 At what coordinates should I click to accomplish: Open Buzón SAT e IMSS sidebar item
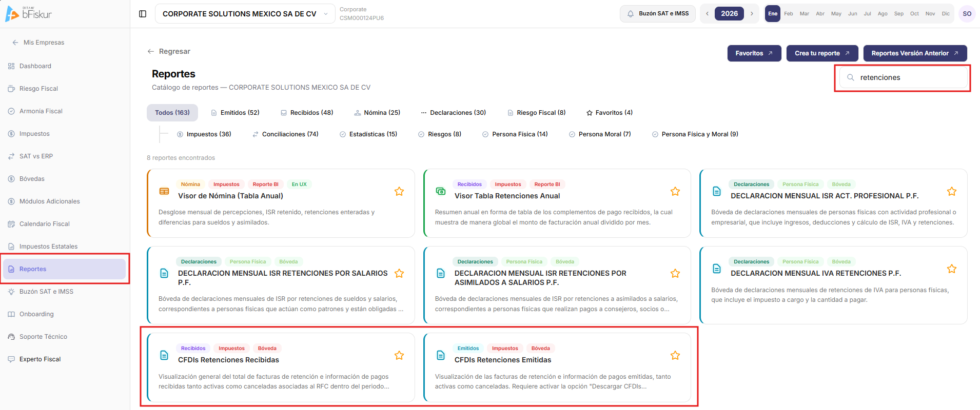coord(65,292)
